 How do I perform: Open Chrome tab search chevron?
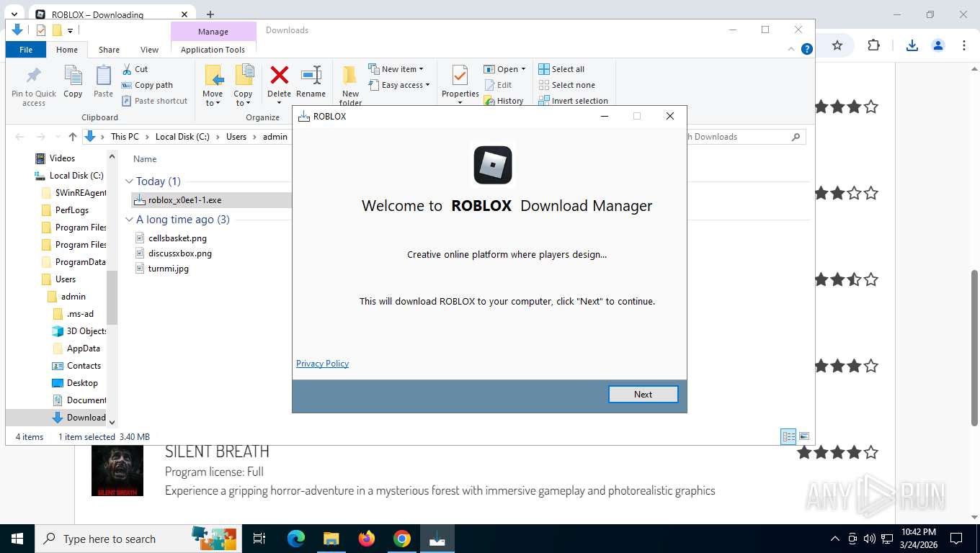coord(14,14)
